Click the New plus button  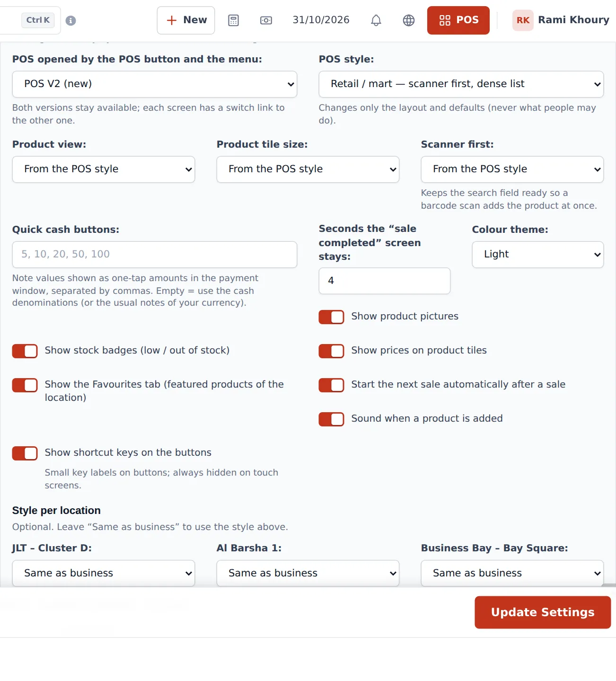click(x=186, y=20)
